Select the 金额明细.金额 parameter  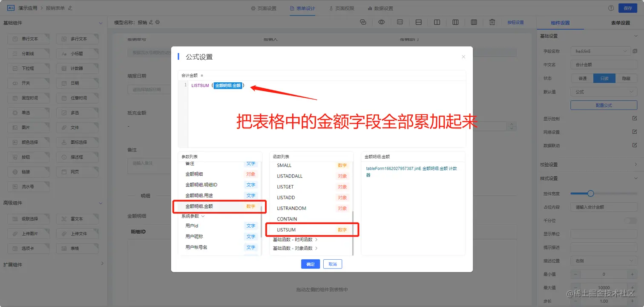pyautogui.click(x=219, y=206)
